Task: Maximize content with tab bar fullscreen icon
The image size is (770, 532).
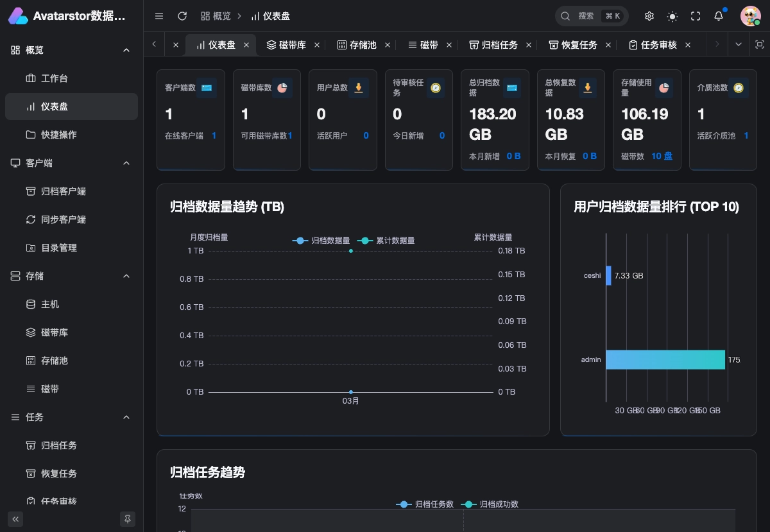Action: 760,44
